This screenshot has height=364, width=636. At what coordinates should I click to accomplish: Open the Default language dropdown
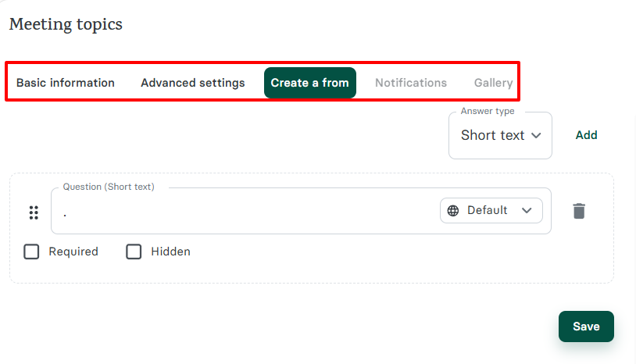tap(491, 210)
